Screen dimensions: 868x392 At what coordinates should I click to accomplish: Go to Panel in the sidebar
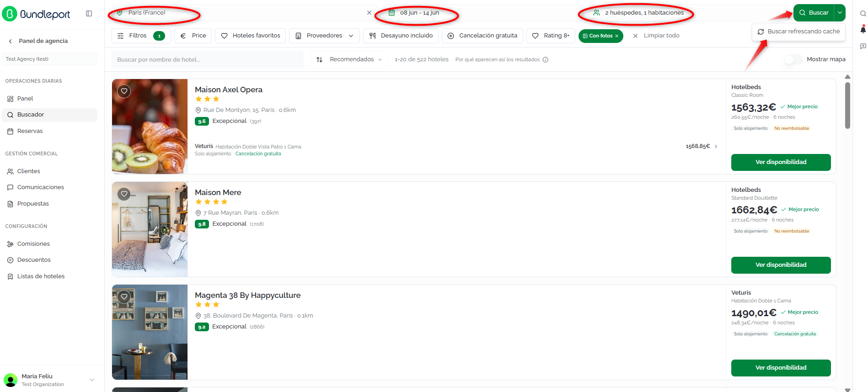click(x=49, y=99)
